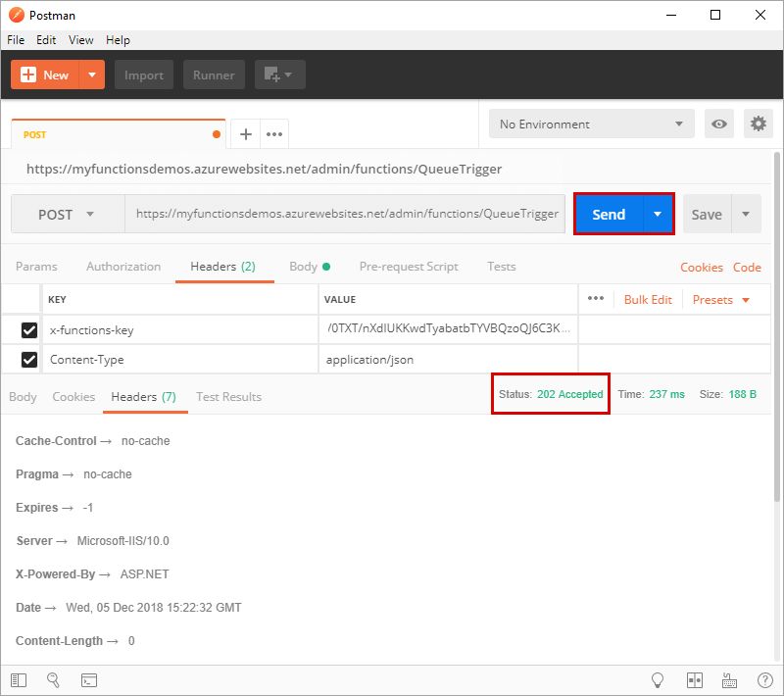This screenshot has width=784, height=696.
Task: Click the Server Microsoft-IIS/10.0 header value
Action: (x=123, y=540)
